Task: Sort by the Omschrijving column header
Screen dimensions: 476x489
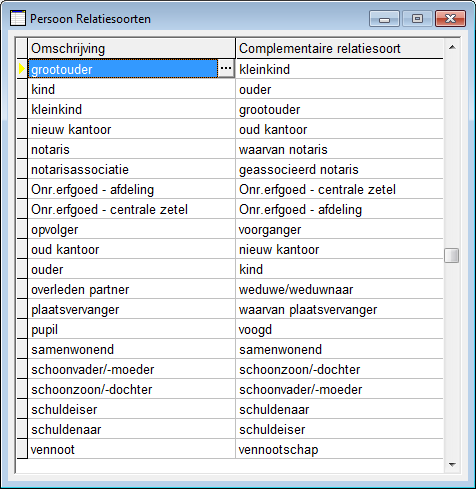Action: [x=132, y=48]
